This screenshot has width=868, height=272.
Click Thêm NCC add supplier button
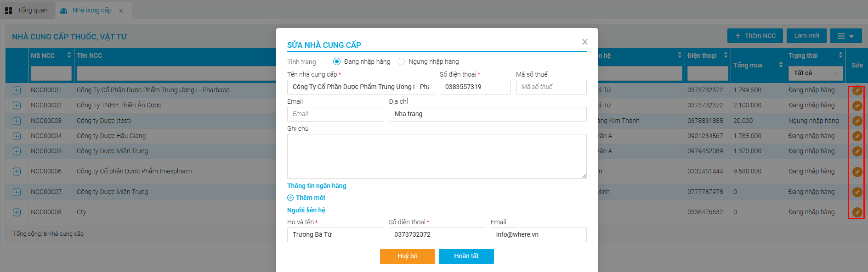(x=755, y=36)
